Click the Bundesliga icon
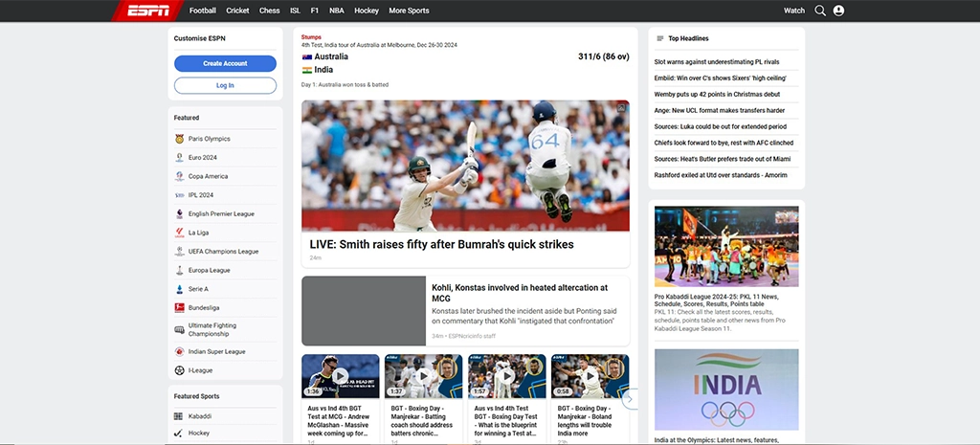The height and width of the screenshot is (445, 980). point(179,308)
